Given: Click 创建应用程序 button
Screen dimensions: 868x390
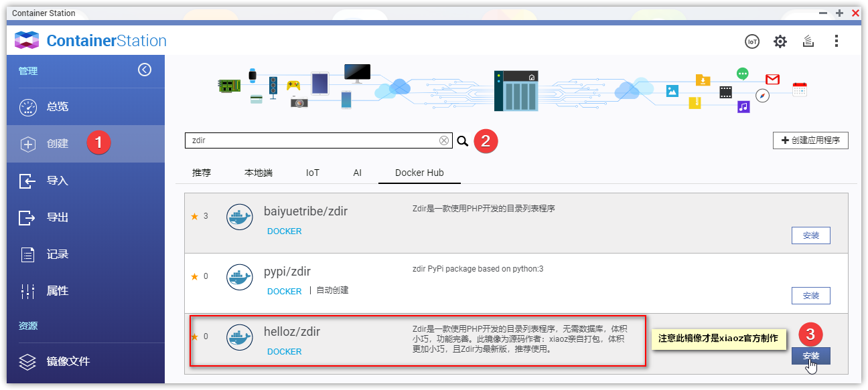Looking at the screenshot, I should click(810, 140).
